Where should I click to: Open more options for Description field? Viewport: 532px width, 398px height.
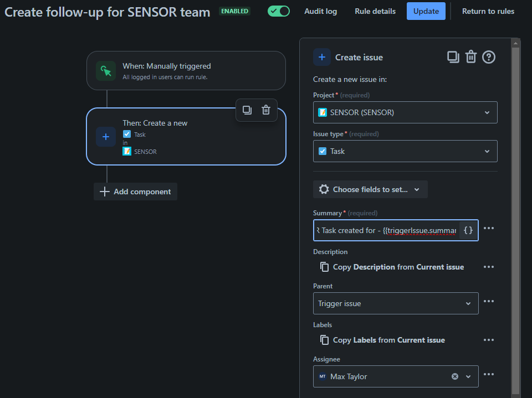489,267
